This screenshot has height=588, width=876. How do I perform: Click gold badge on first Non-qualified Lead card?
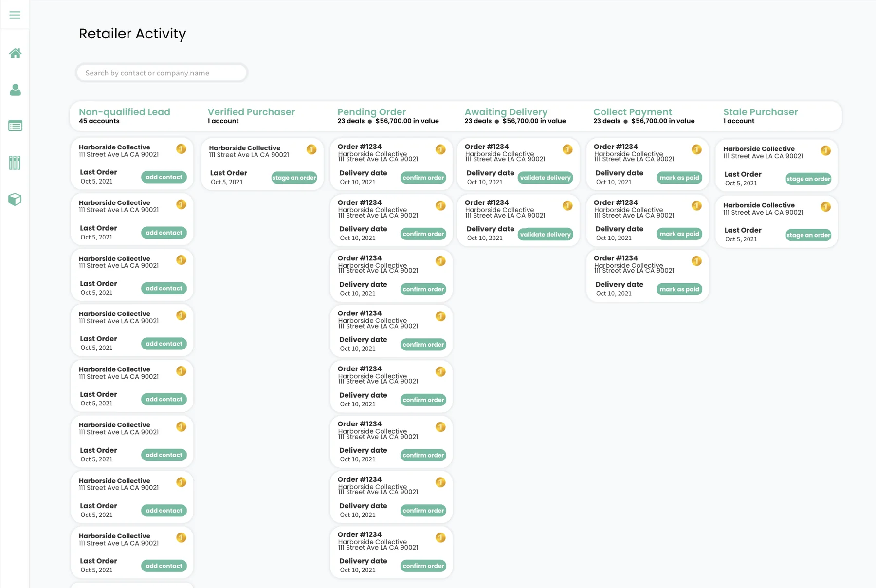click(181, 149)
